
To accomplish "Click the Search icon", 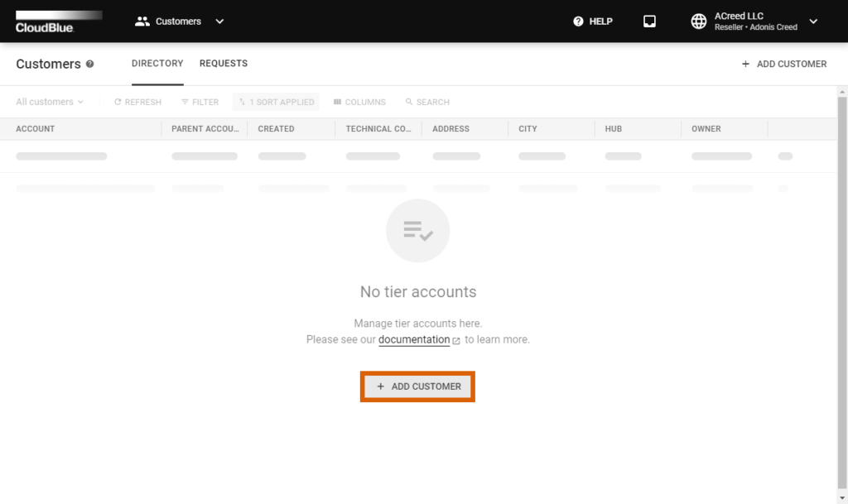I will click(x=427, y=102).
